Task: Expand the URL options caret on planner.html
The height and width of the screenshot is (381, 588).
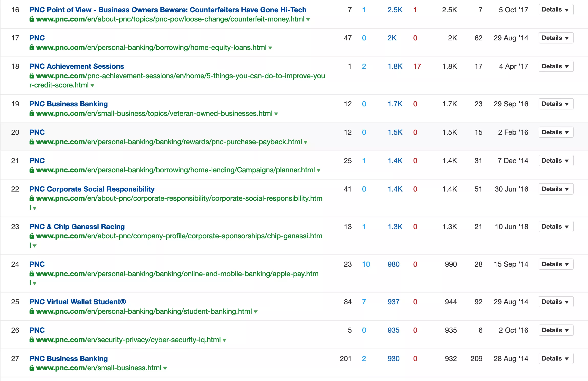Action: coord(318,170)
